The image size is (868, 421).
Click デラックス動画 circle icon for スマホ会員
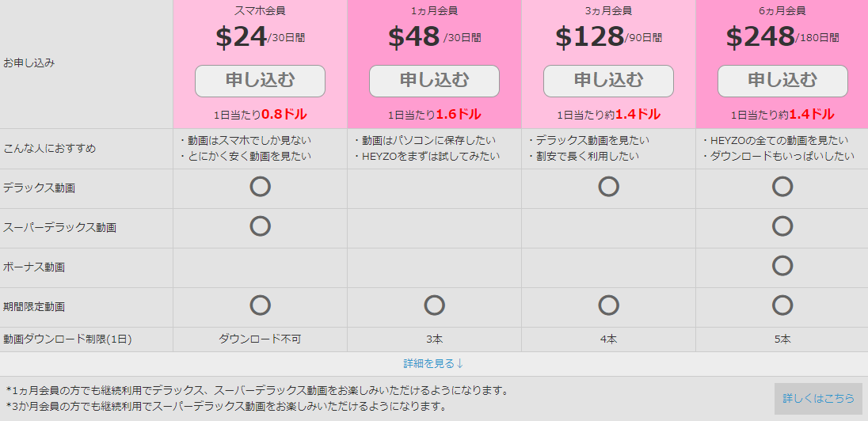261,187
